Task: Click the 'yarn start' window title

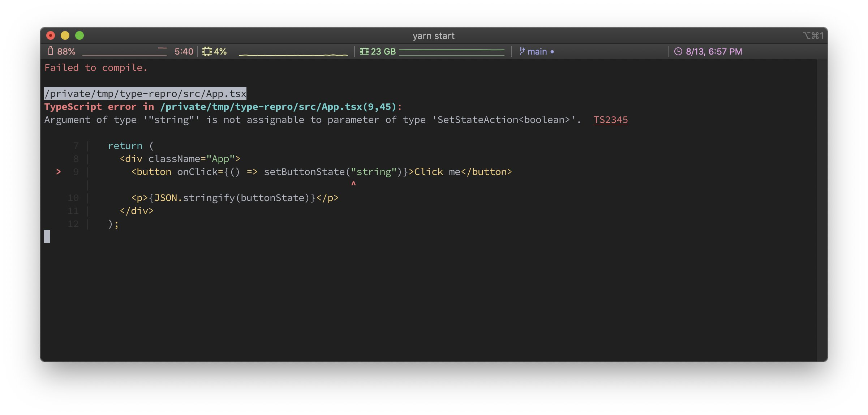Action: click(433, 36)
